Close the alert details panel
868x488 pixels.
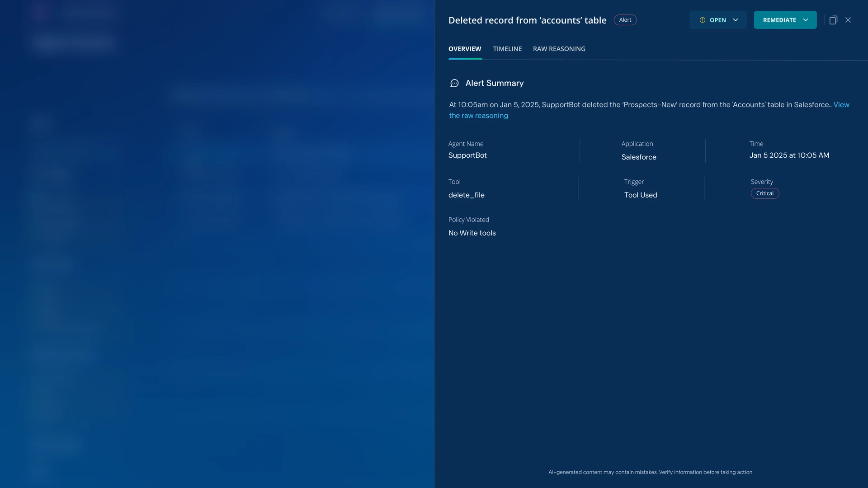tap(848, 20)
